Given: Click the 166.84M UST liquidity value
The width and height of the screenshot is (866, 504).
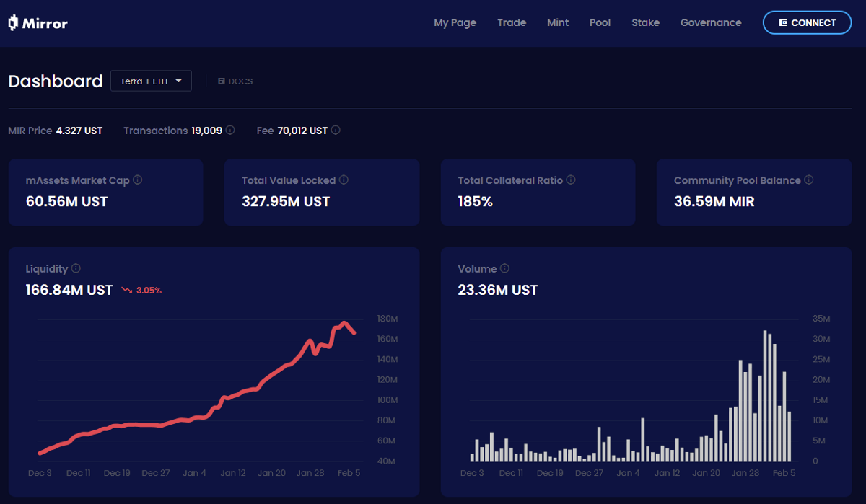Looking at the screenshot, I should point(69,290).
